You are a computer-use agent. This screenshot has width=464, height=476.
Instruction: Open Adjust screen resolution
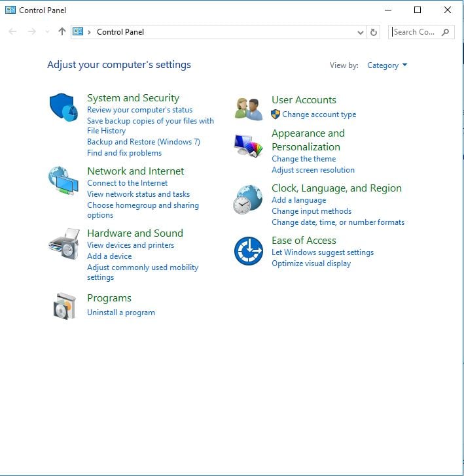click(313, 170)
